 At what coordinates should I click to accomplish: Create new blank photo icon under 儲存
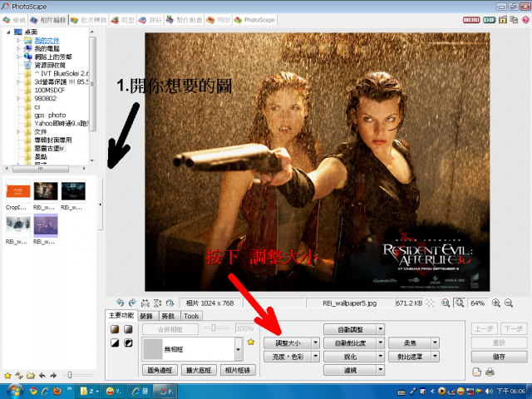coord(477,372)
